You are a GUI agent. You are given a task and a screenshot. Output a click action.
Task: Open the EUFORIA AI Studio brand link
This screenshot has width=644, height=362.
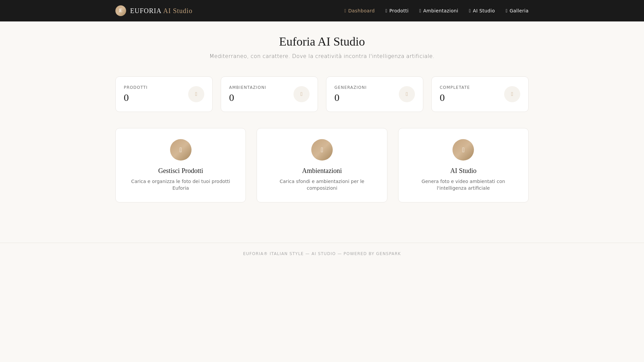click(x=154, y=11)
